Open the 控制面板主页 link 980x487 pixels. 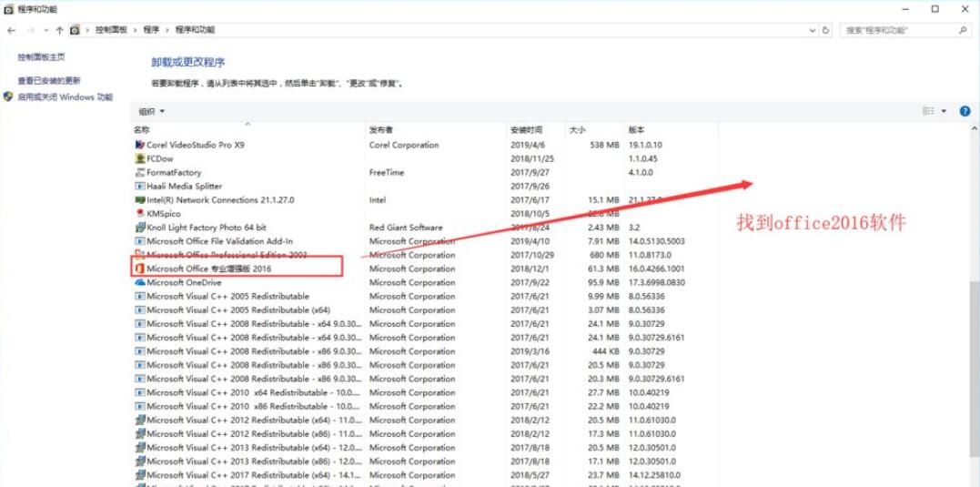click(x=41, y=57)
